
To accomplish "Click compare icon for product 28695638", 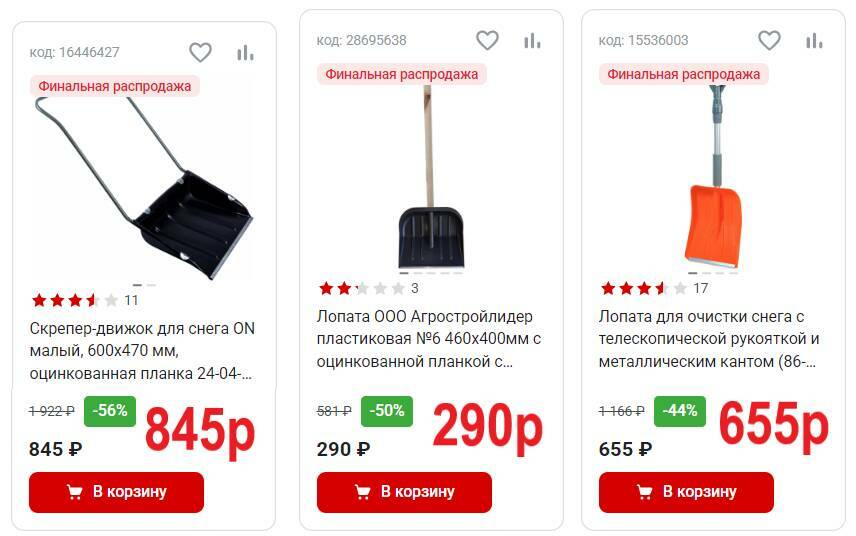I will [x=532, y=40].
